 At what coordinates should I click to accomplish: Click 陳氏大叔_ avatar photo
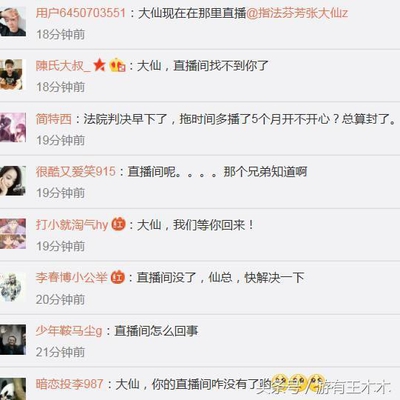tap(13, 74)
